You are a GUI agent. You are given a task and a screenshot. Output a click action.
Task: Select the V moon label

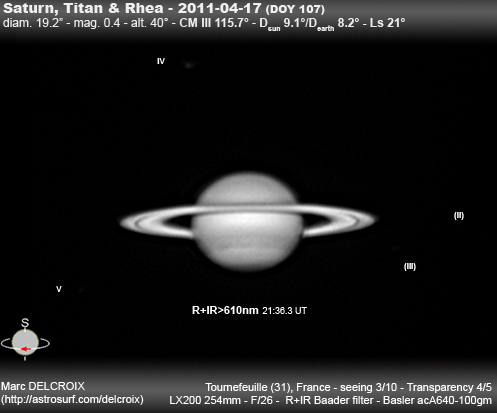(x=59, y=289)
